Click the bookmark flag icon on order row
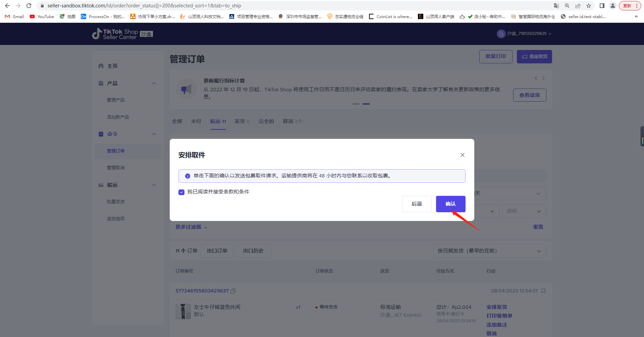Screen dimensions: 644x337 (x=543, y=291)
